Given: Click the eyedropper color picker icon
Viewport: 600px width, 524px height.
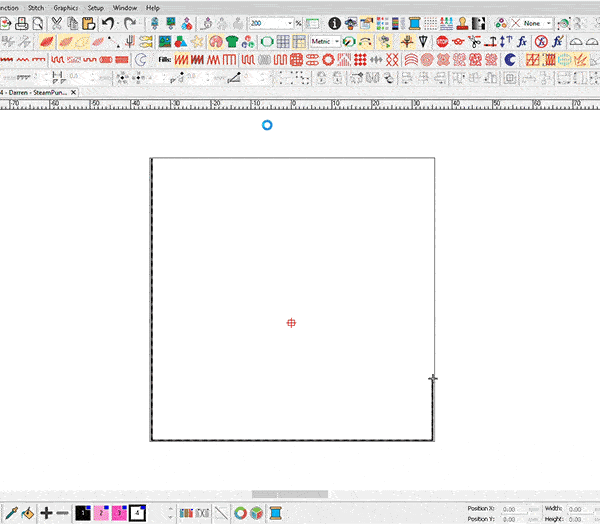Looking at the screenshot, I should (11, 513).
